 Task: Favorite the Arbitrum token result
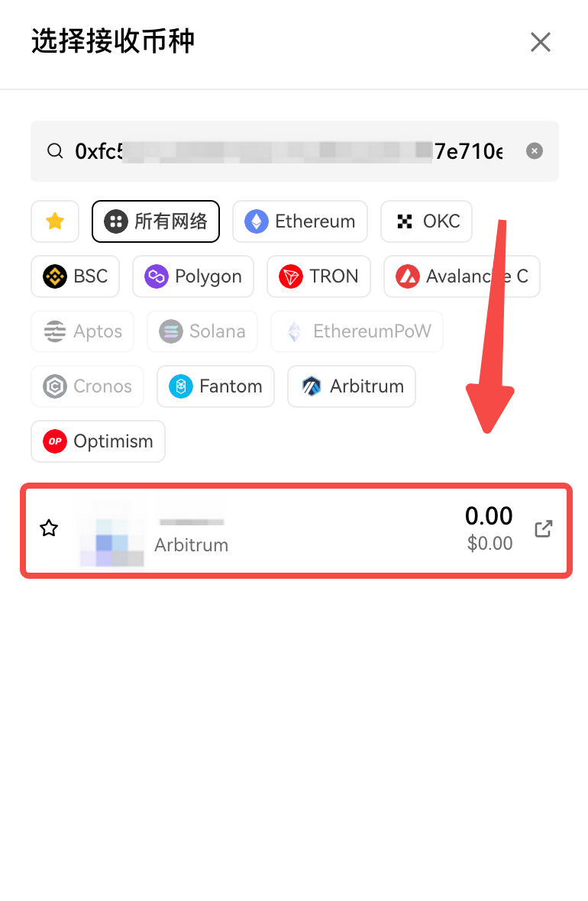tap(49, 528)
